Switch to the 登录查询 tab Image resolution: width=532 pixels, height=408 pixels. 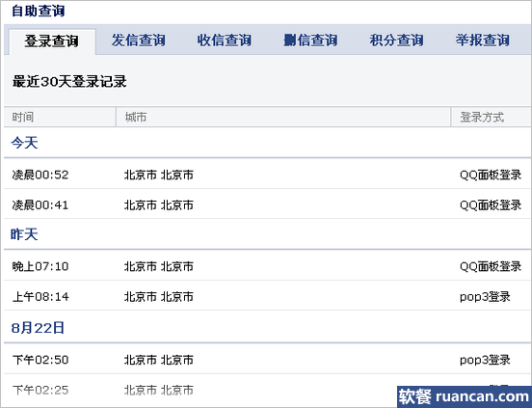(x=52, y=41)
